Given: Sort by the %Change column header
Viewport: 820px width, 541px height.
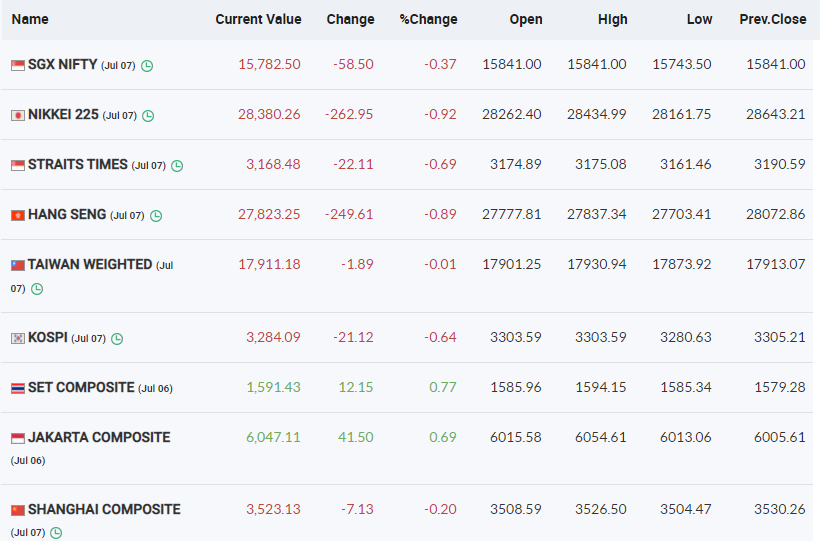Looking at the screenshot, I should (x=428, y=19).
